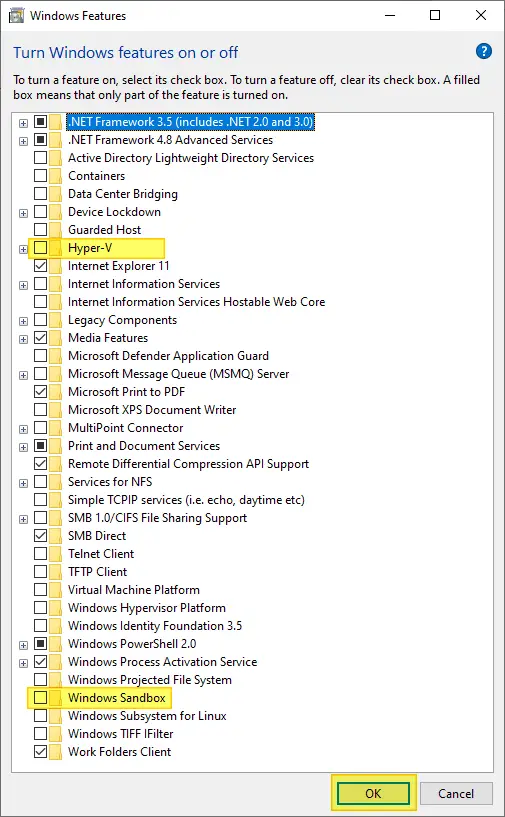
Task: Click the Cancel button
Action: pyautogui.click(x=456, y=793)
